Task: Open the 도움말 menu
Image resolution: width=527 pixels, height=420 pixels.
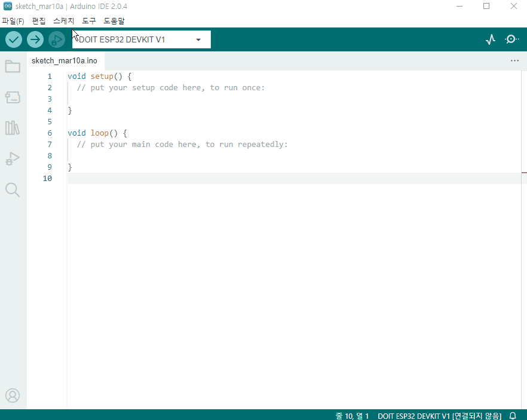Action: (114, 21)
